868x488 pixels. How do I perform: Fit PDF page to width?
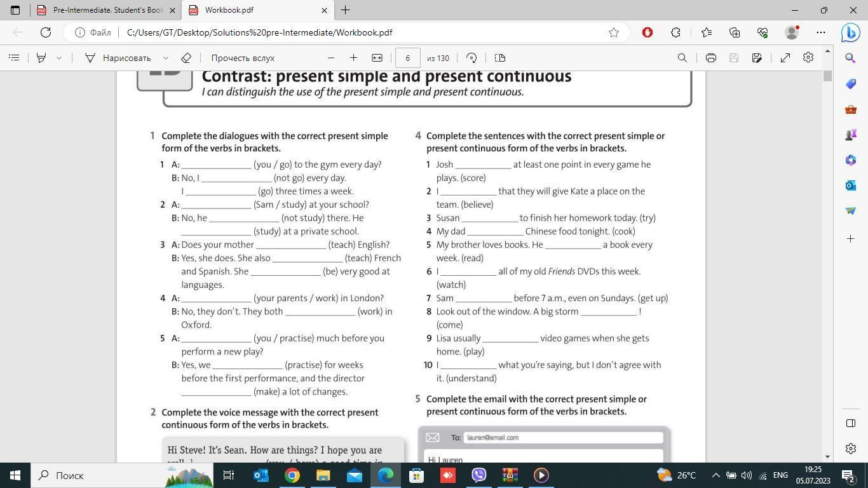[377, 58]
